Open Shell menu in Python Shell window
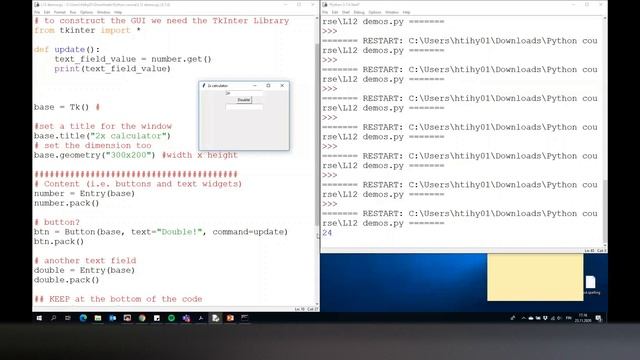 click(346, 12)
